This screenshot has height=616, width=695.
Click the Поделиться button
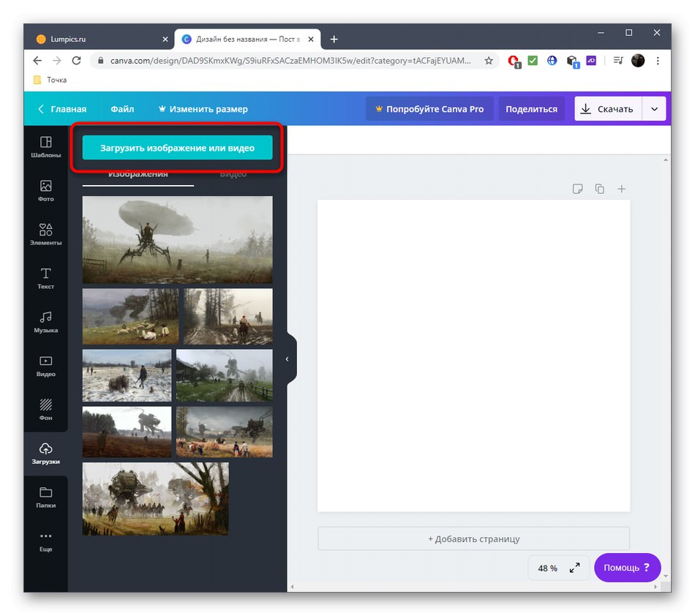point(531,109)
